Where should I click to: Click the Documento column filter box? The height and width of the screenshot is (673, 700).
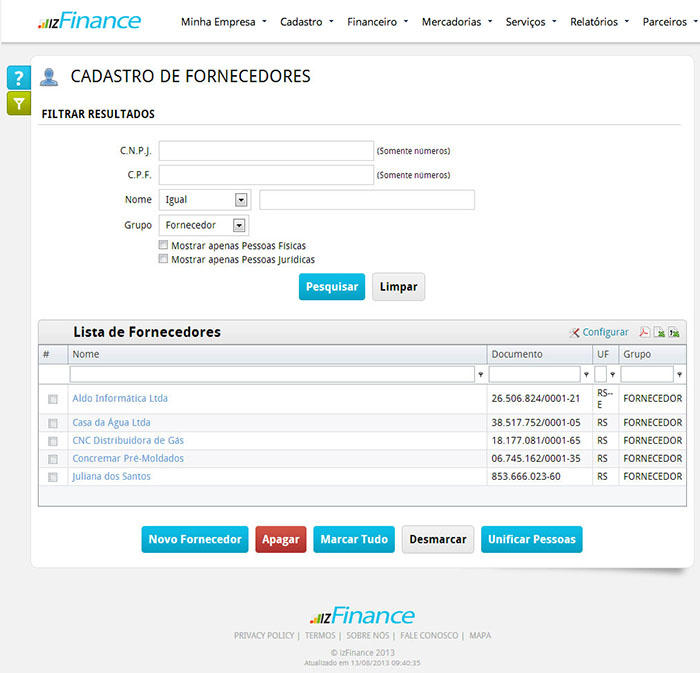click(534, 374)
